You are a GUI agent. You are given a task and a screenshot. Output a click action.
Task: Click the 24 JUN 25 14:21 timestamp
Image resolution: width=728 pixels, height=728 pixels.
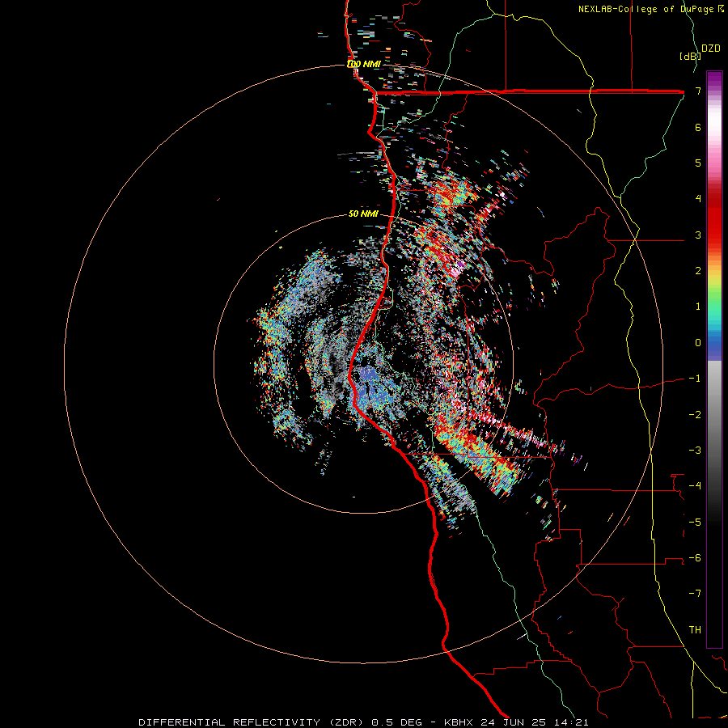pyautogui.click(x=533, y=722)
